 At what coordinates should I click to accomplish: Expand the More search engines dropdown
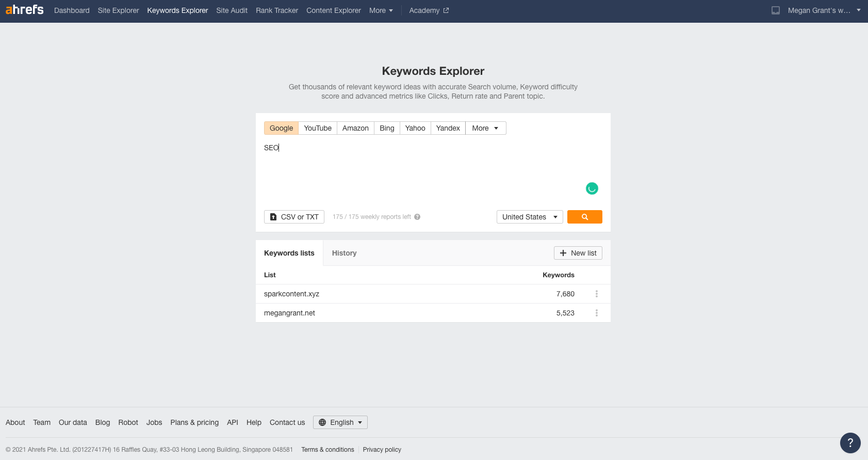click(485, 128)
